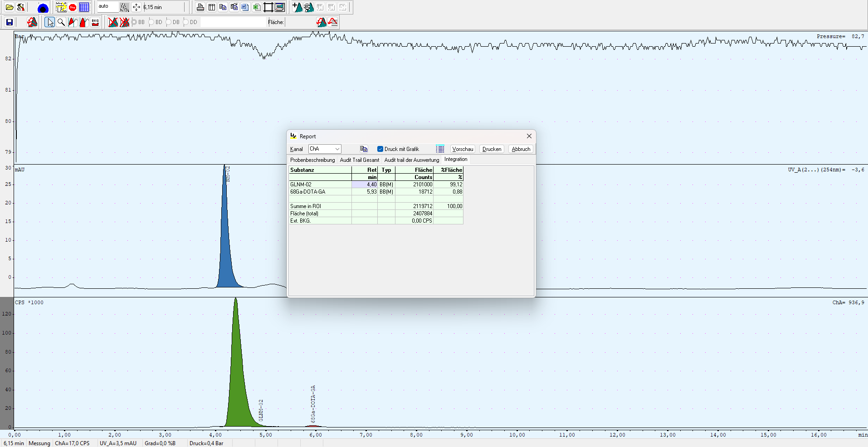Switch to the Probenbeschreibung tab
Screen dimensions: 868x447
pyautogui.click(x=312, y=160)
